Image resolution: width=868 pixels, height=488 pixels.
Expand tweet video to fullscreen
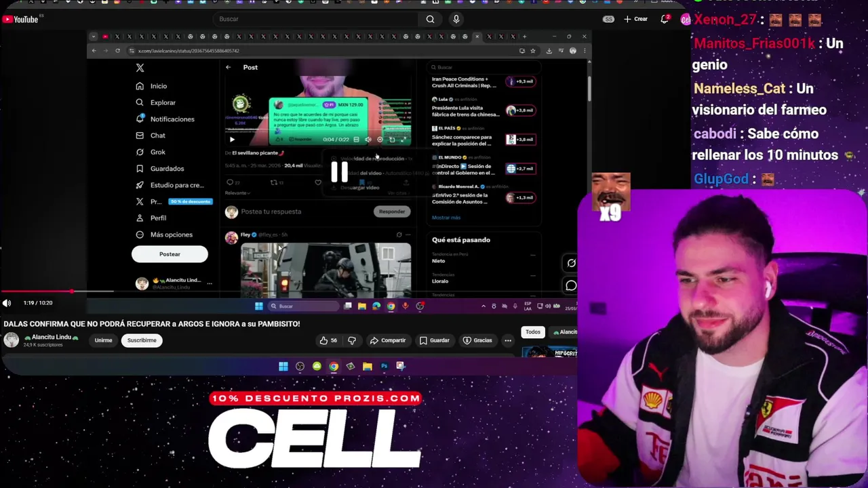(403, 140)
